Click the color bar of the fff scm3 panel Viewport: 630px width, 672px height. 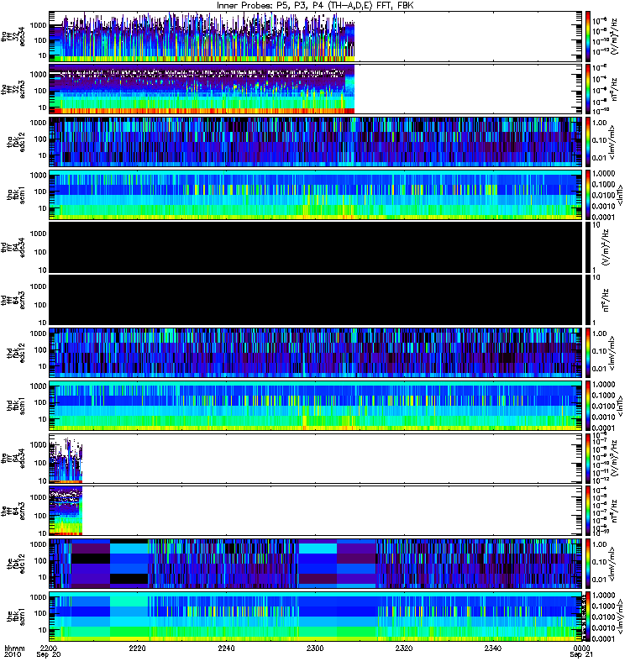589,511
